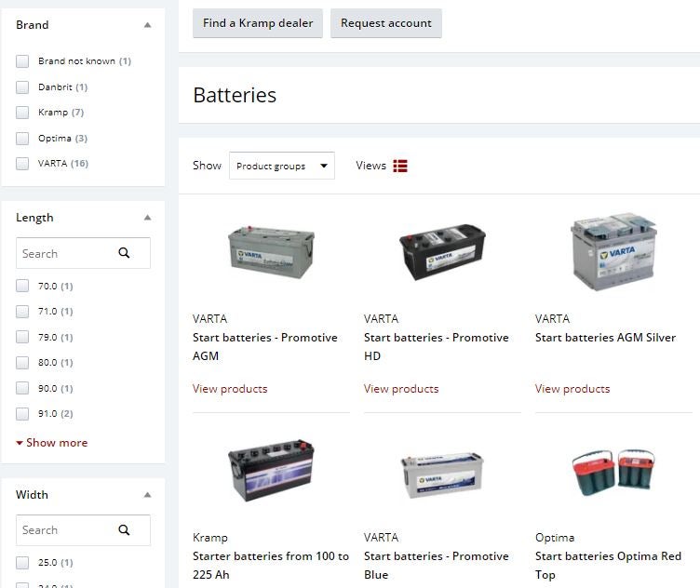This screenshot has width=700, height=588.
Task: Open Start batteries - Promotive HD title
Action: click(437, 347)
